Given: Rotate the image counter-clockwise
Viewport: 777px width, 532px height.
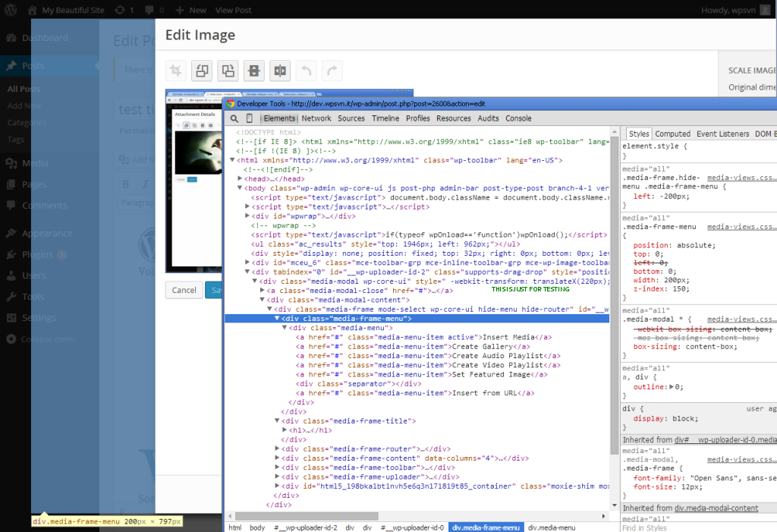Looking at the screenshot, I should pyautogui.click(x=202, y=71).
